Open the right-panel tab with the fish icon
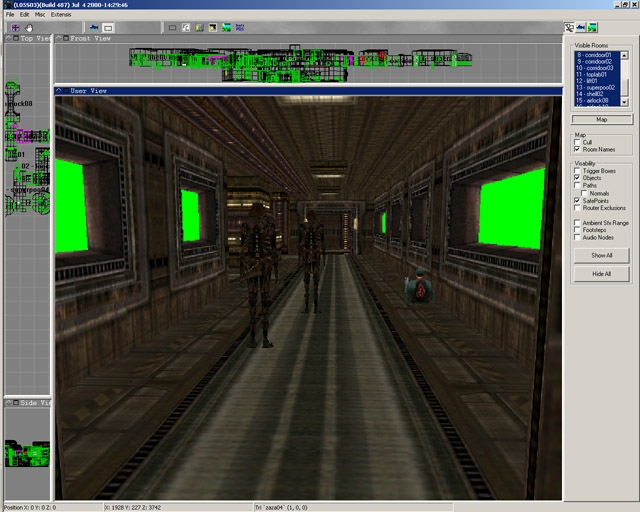The height and width of the screenshot is (512, 640). (581, 27)
